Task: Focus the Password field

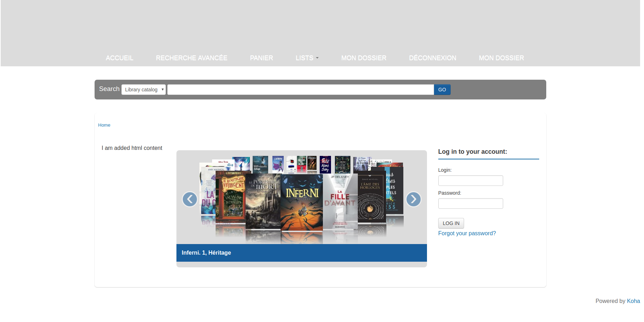Action: [x=470, y=203]
